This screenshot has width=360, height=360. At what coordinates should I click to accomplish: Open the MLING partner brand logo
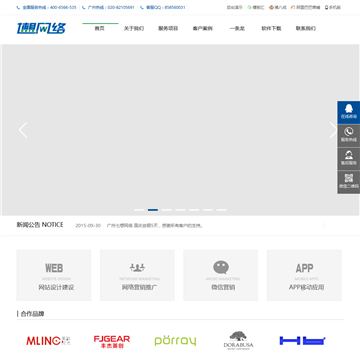click(49, 341)
